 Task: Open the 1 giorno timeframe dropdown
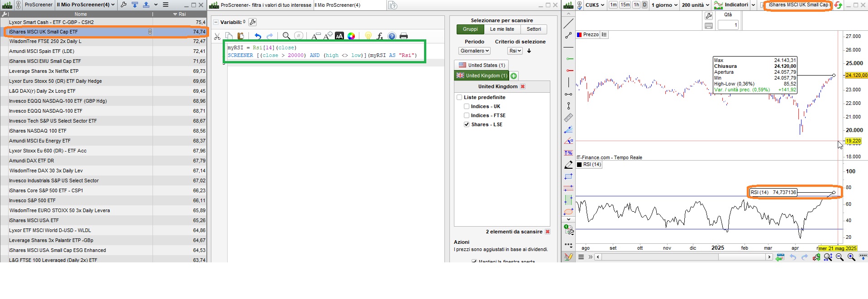(x=664, y=5)
